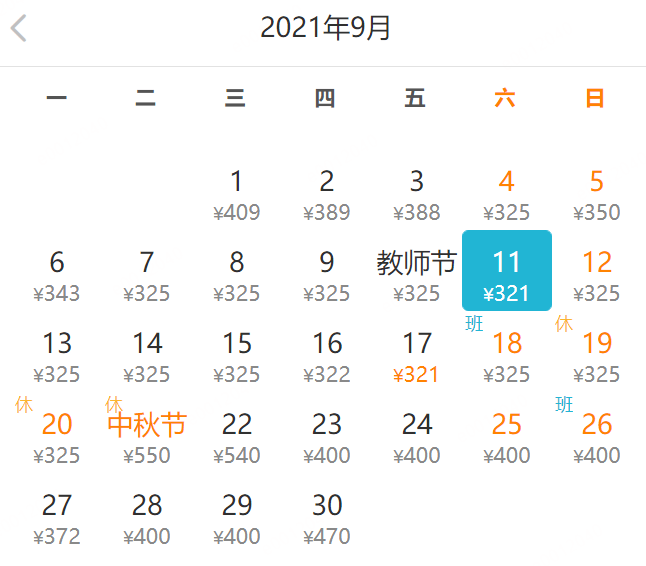Select date 15 in the calendar
Image resolution: width=646 pixels, height=566 pixels.
click(x=236, y=351)
